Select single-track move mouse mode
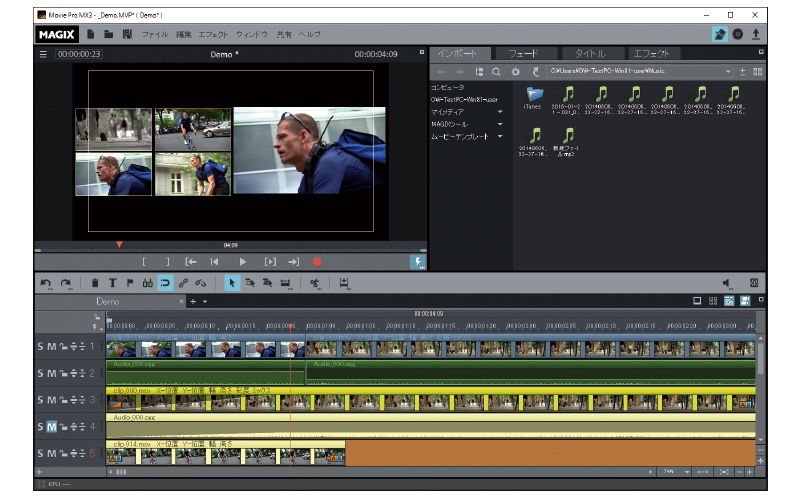Image resolution: width=800 pixels, height=500 pixels. pos(250,283)
